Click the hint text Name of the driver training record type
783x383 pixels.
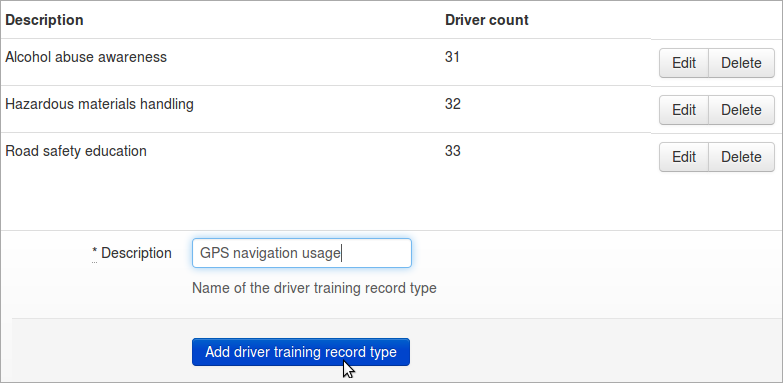coord(314,288)
